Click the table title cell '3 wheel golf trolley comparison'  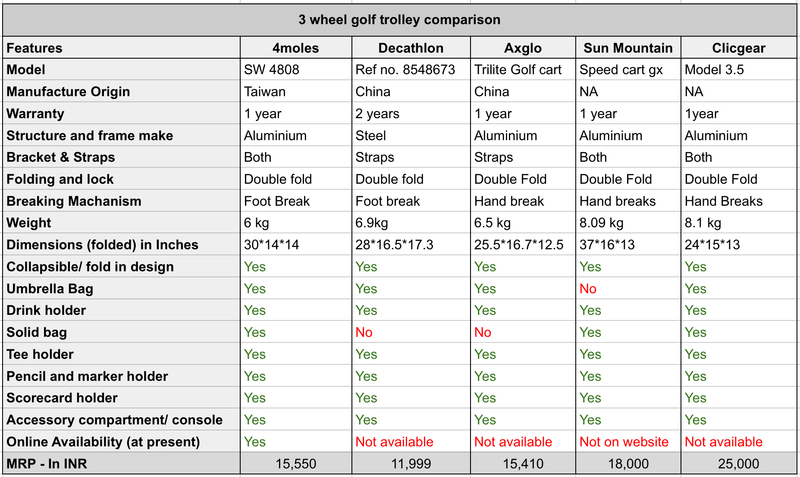pyautogui.click(x=400, y=19)
